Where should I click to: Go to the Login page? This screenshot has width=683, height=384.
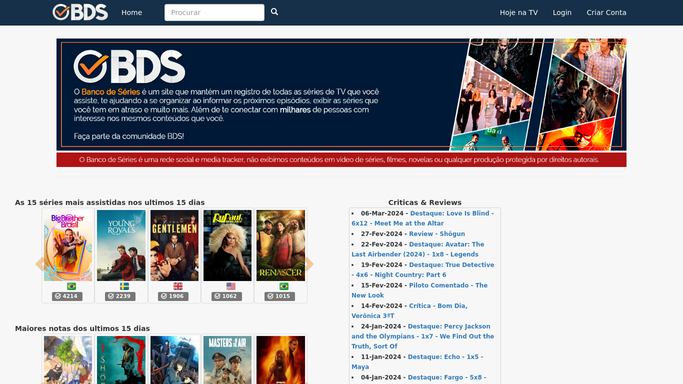tap(562, 13)
